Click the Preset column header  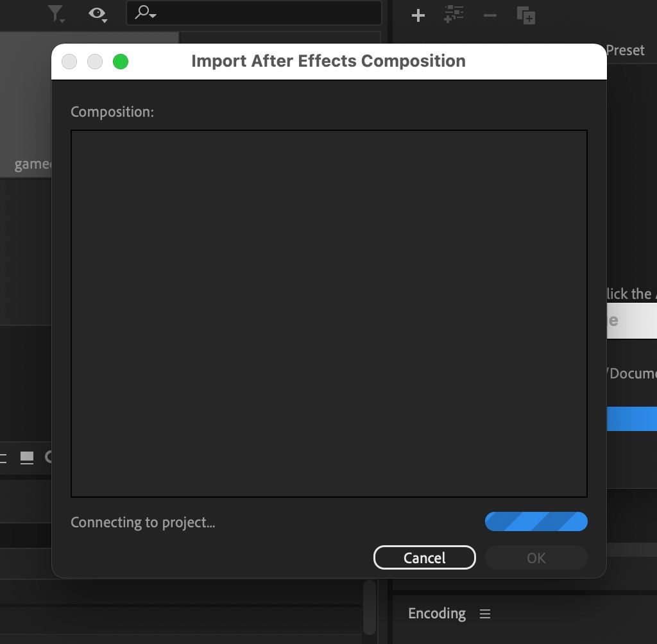pos(625,50)
